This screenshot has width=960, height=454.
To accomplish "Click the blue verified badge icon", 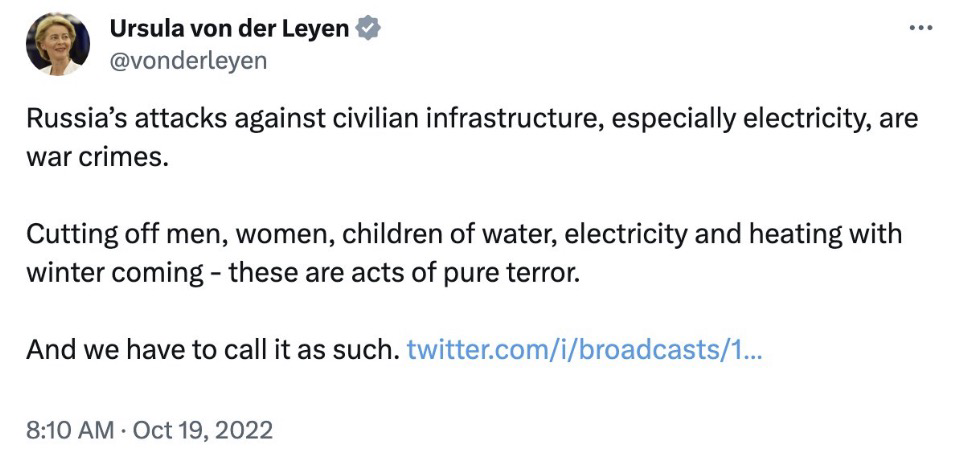I will (368, 29).
